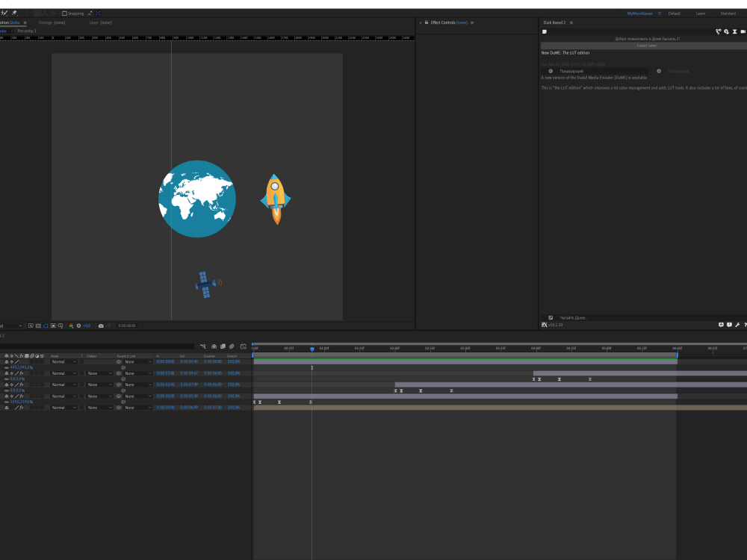Select the Effect Controls (none) tab

449,22
